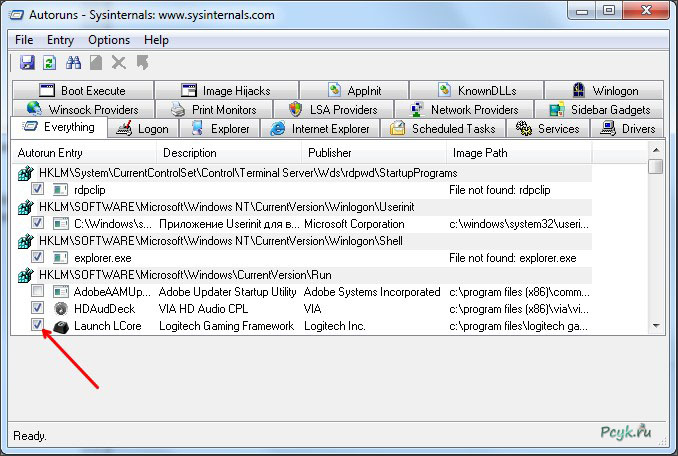Viewport: 678px width, 456px height.
Task: Click the Save toolbar icon
Action: (x=27, y=63)
